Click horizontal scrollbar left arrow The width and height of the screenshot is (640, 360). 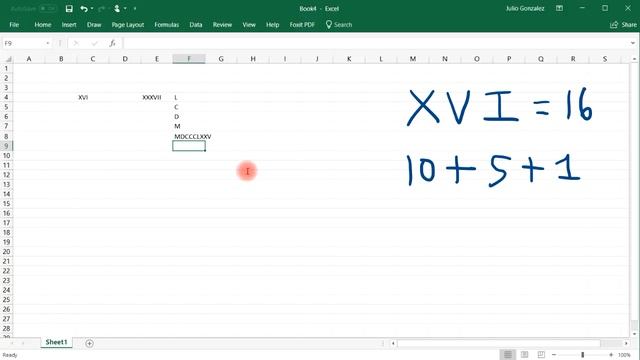[393, 344]
